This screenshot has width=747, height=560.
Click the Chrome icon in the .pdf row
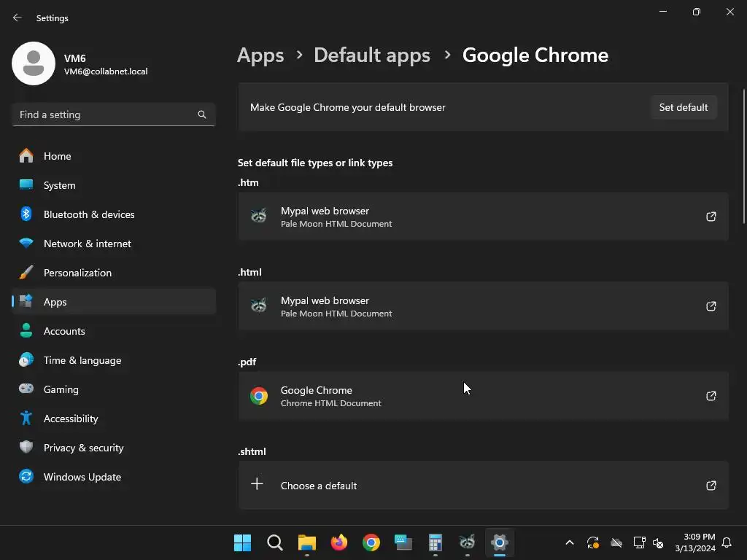coord(259,396)
